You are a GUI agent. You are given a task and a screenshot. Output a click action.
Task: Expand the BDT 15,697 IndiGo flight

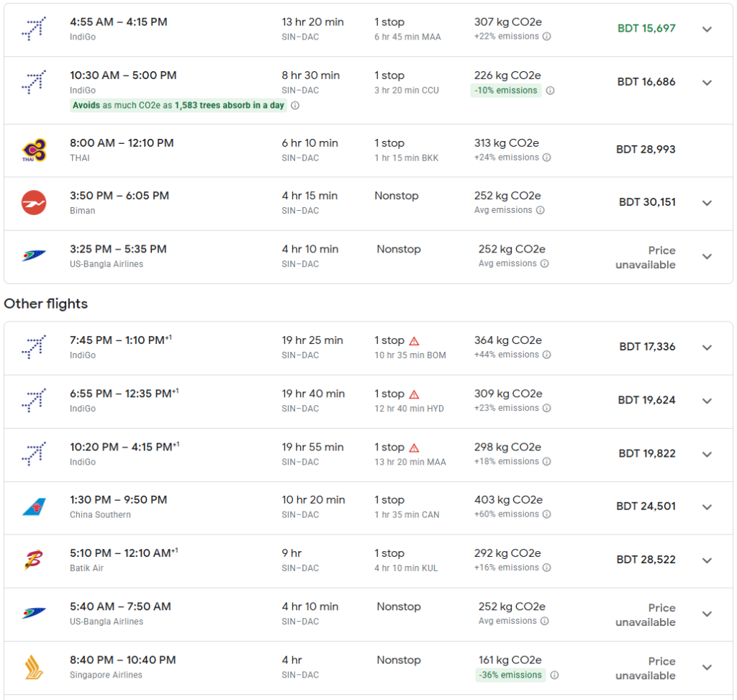pos(707,29)
